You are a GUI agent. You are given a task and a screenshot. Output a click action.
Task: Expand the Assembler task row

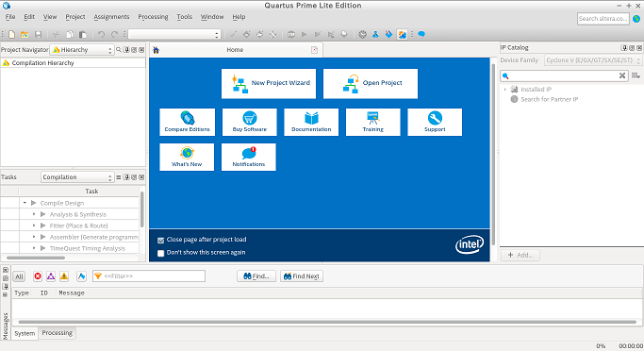pyautogui.click(x=34, y=237)
